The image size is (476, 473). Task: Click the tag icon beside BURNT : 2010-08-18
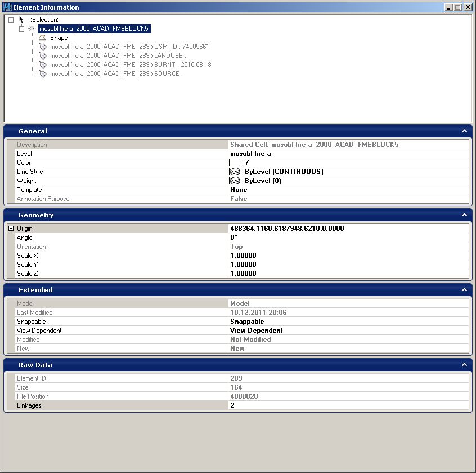[x=43, y=65]
